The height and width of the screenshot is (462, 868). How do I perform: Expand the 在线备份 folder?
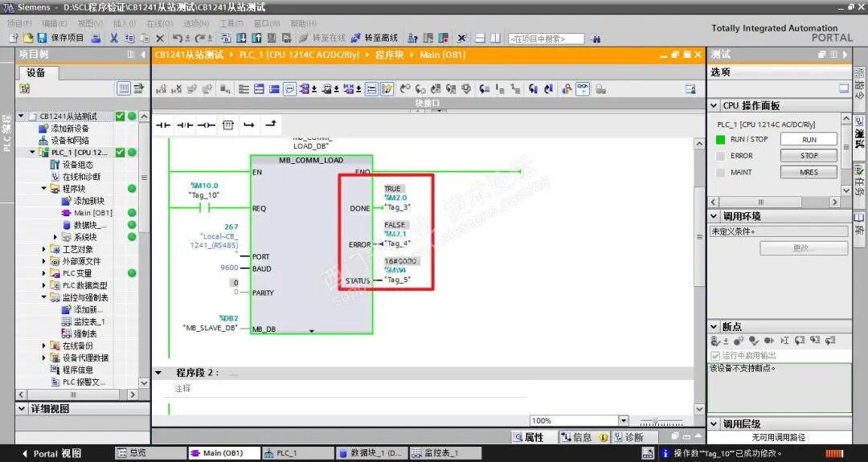click(x=44, y=345)
